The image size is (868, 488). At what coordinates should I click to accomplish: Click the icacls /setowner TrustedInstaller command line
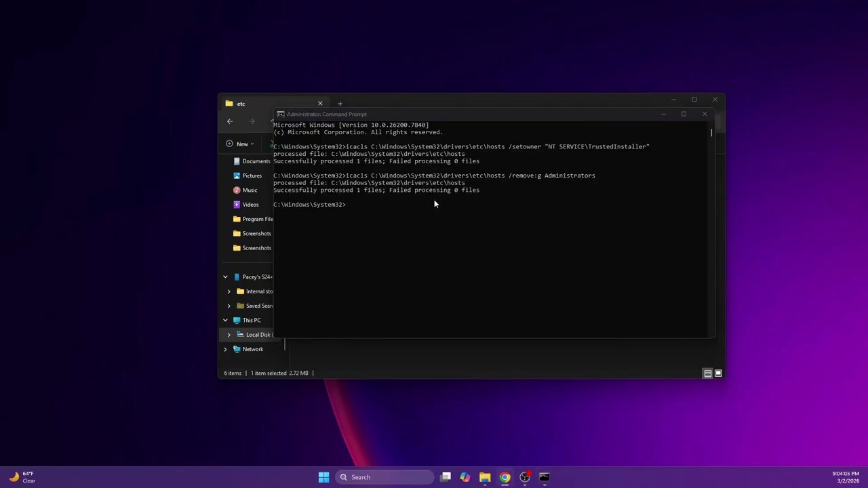[x=461, y=146]
